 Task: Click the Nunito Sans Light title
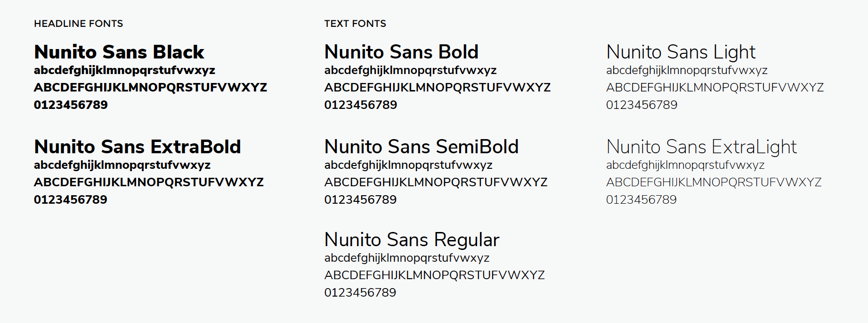pyautogui.click(x=681, y=52)
